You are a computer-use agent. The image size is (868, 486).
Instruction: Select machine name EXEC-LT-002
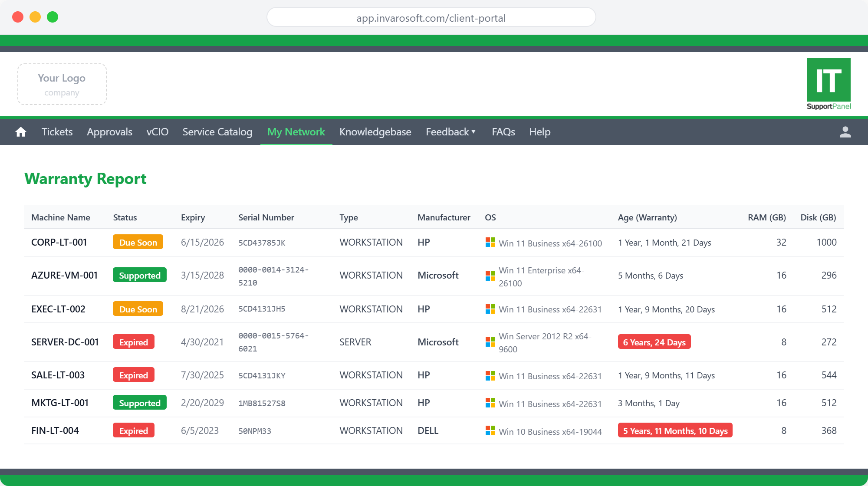[x=58, y=309]
